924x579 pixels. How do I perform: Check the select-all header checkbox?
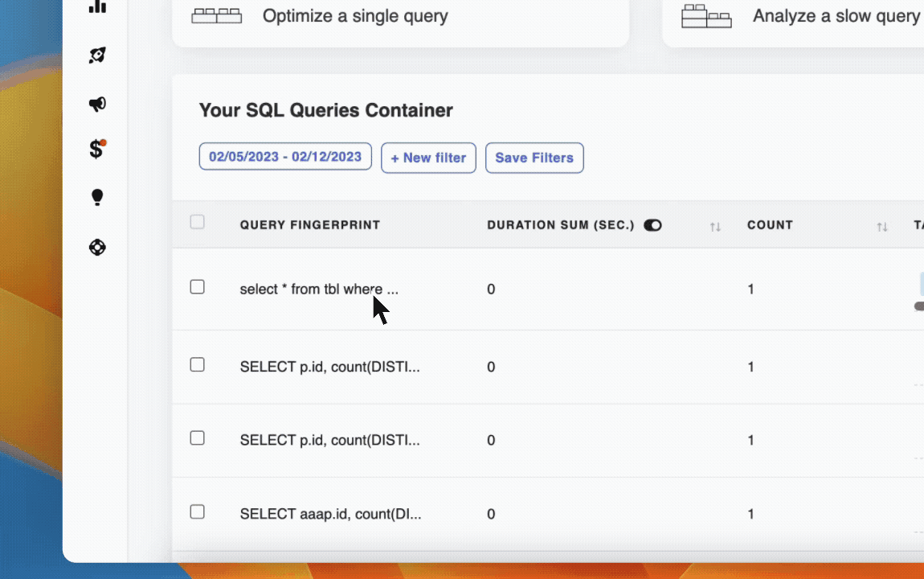click(198, 222)
